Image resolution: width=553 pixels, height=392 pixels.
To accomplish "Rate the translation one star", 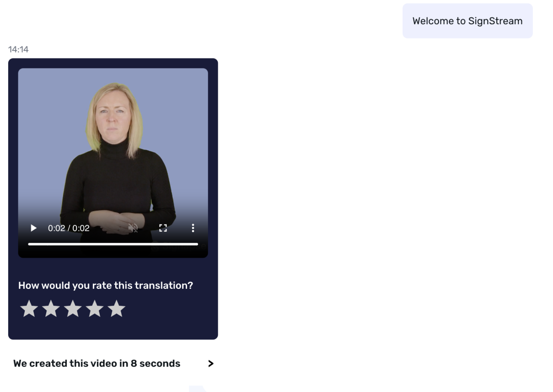I will (29, 309).
